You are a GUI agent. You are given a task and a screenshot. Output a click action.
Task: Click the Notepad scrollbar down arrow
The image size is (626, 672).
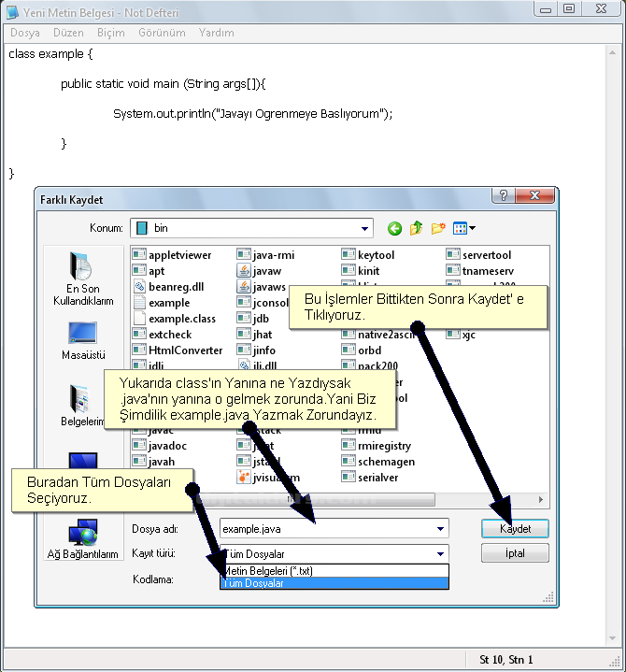pos(612,638)
